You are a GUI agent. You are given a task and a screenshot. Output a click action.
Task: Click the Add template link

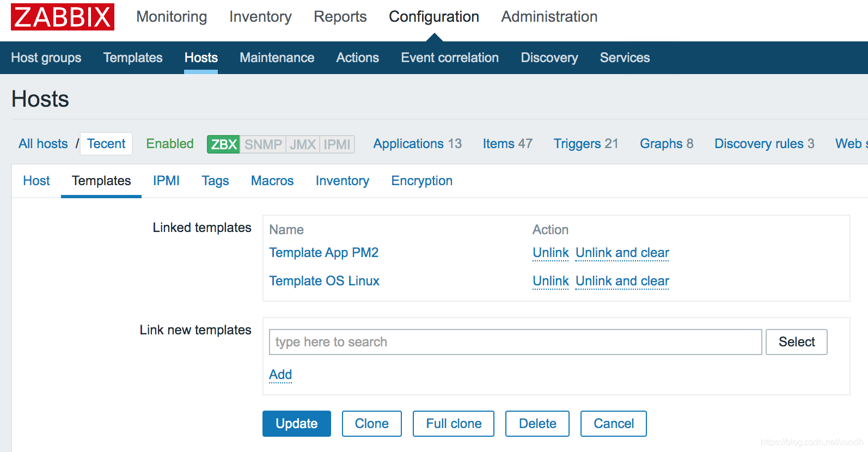[x=280, y=375]
